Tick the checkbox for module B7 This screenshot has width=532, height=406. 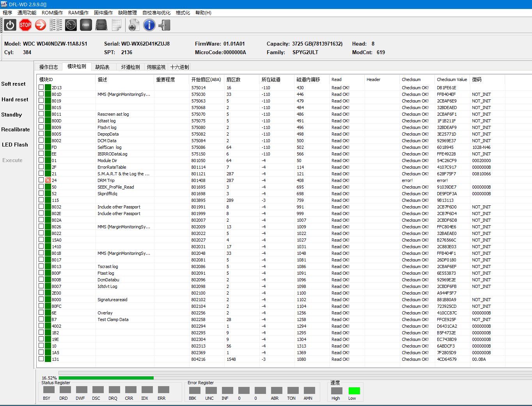tap(41, 319)
